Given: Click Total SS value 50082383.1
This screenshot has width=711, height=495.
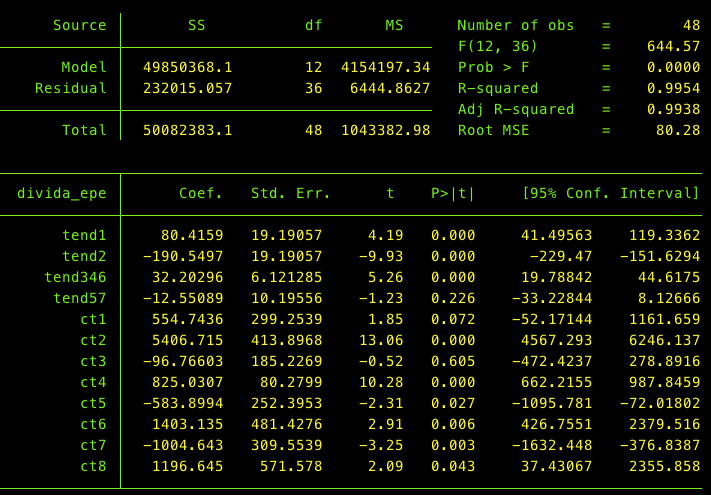Looking at the screenshot, I should [x=187, y=131].
